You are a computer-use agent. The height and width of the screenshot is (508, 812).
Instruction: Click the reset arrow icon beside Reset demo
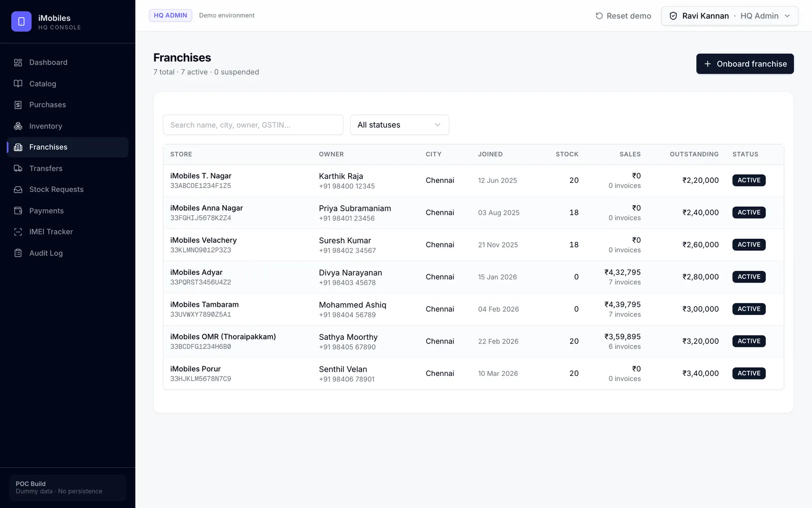(x=599, y=16)
